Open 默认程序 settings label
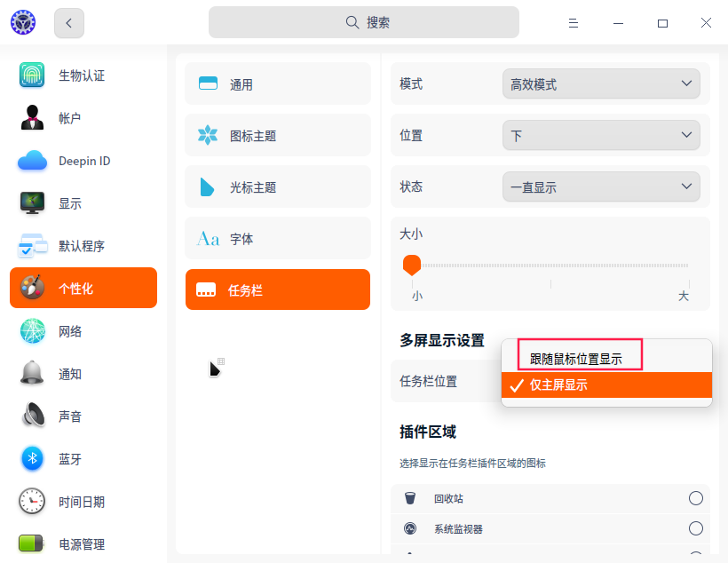The width and height of the screenshot is (728, 563). pyautogui.click(x=82, y=246)
